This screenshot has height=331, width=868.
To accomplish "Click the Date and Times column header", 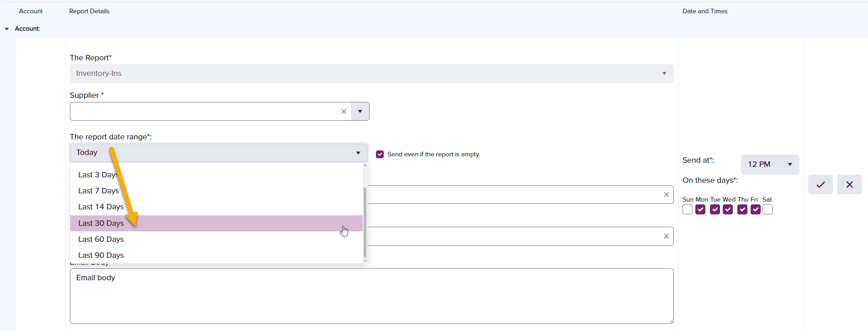I will (705, 11).
